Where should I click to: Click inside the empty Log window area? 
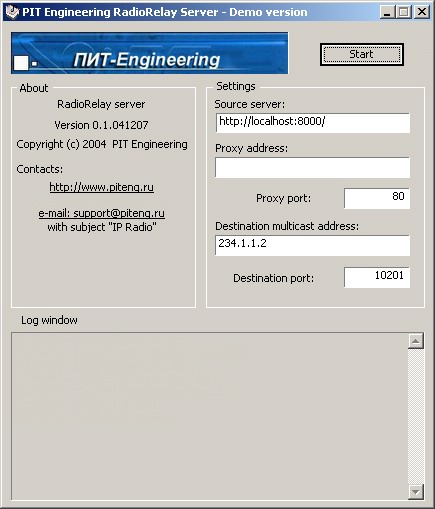tap(210, 416)
